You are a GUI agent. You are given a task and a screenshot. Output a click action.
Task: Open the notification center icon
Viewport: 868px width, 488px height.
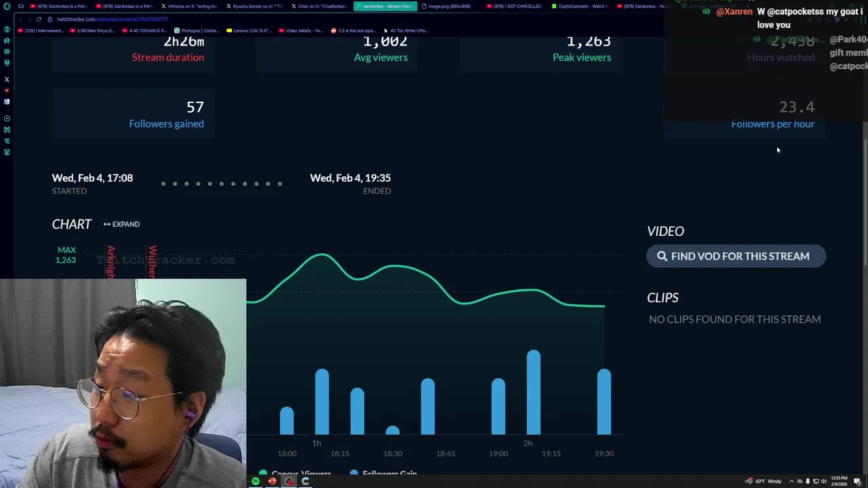[x=858, y=482]
